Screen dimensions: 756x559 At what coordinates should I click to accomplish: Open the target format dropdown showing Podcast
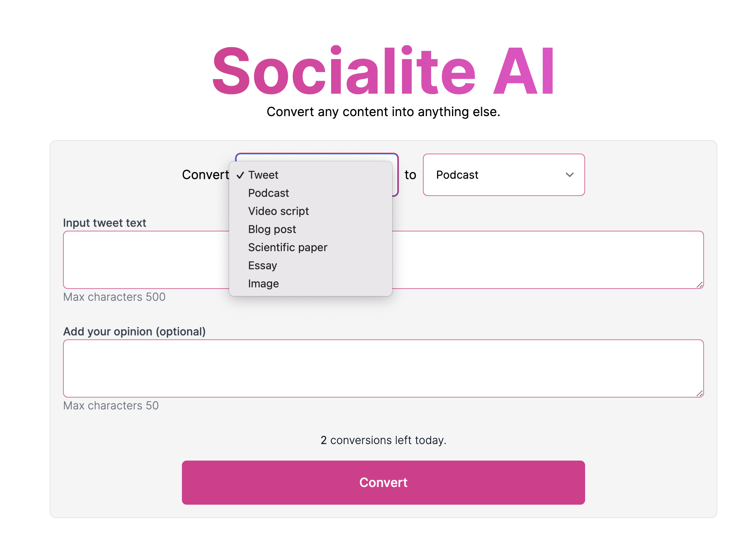tap(504, 175)
